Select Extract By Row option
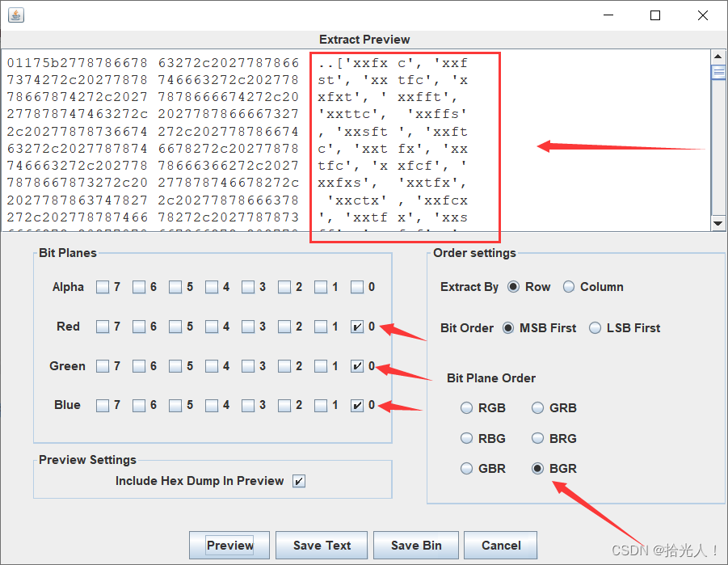 (513, 287)
